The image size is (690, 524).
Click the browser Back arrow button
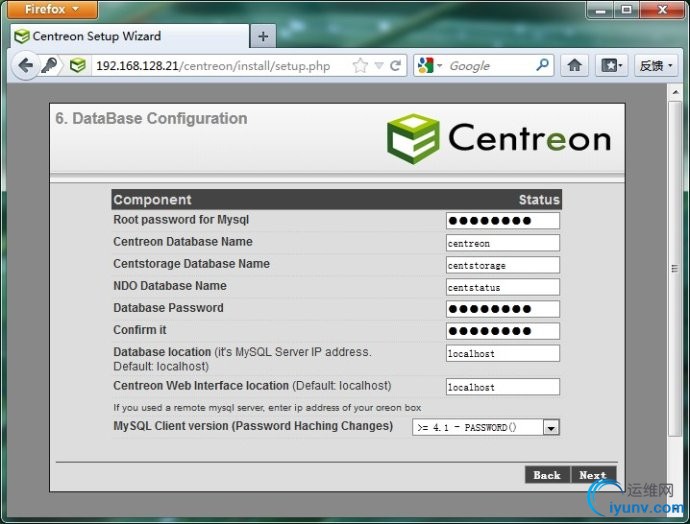pyautogui.click(x=26, y=66)
